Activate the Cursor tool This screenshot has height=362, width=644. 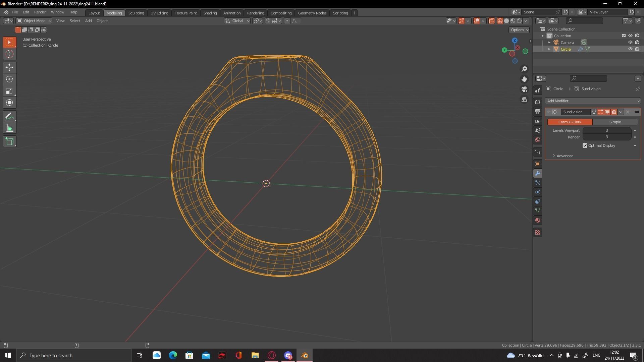pos(9,54)
